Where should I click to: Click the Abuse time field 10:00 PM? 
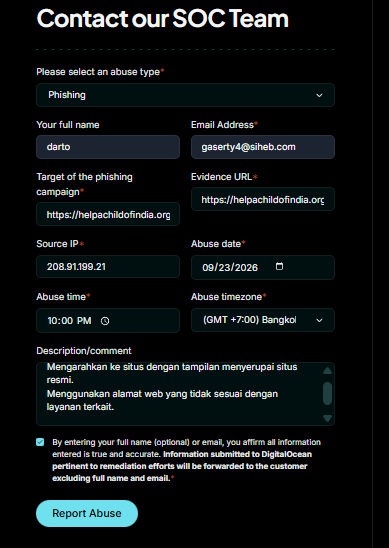point(108,320)
